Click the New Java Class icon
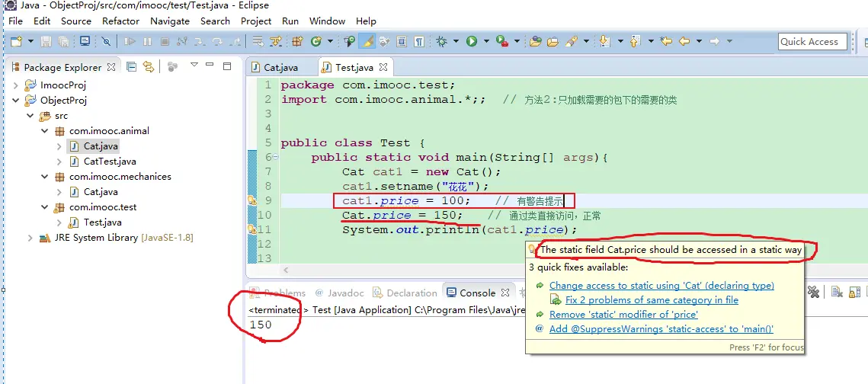This screenshot has height=384, width=868. [315, 41]
